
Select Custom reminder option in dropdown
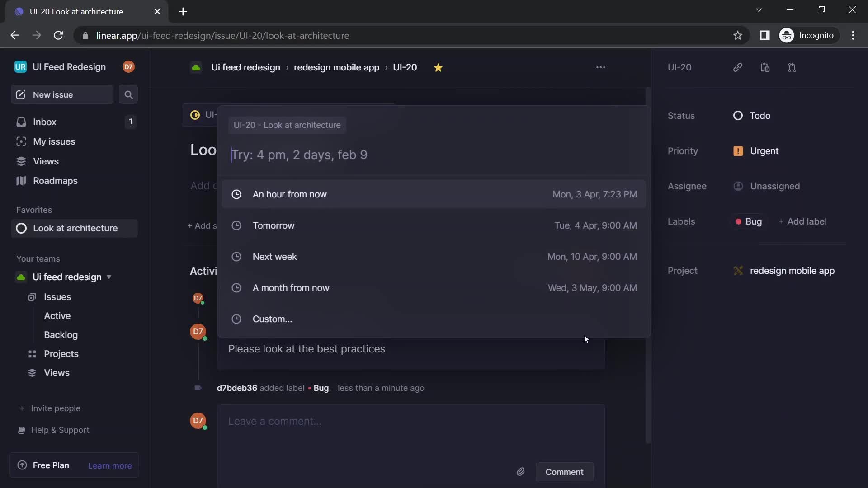[x=272, y=319]
